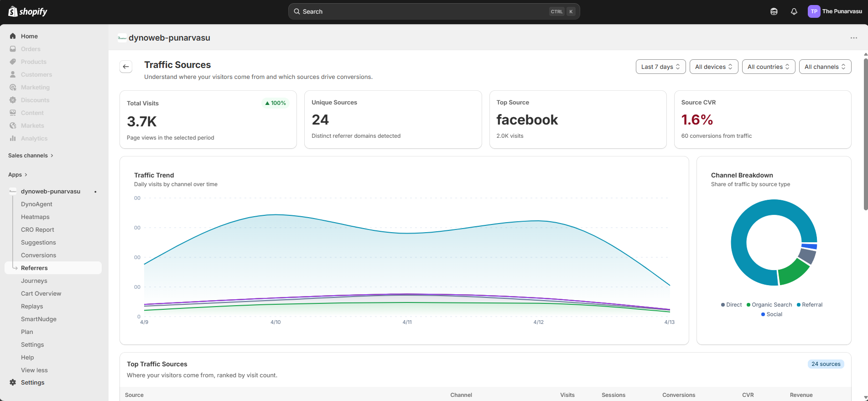The image size is (868, 401).
Task: Toggle Organic Search series in chart legend
Action: pos(769,305)
